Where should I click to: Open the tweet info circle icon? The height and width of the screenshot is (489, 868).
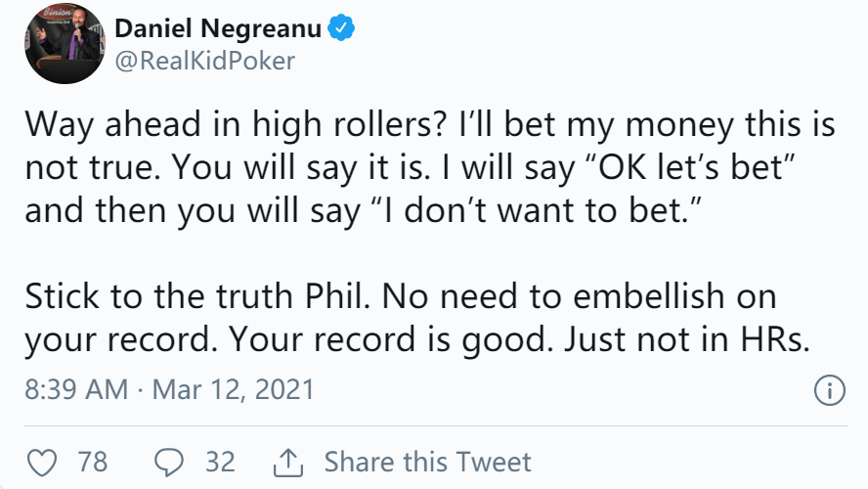coord(829,390)
